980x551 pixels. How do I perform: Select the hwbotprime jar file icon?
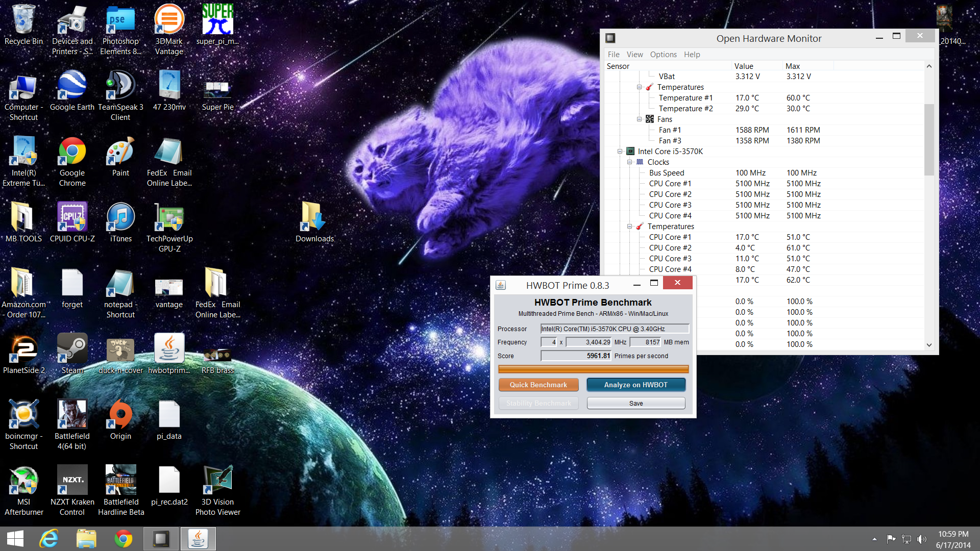coord(169,354)
